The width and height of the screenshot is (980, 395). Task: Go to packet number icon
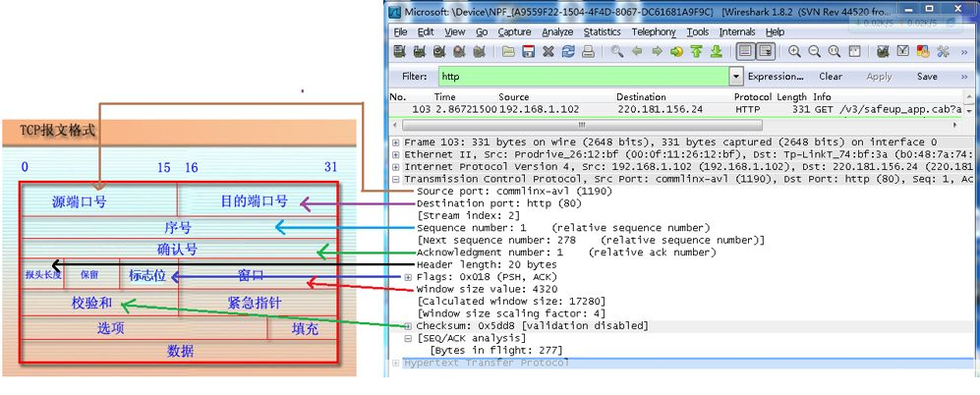click(676, 52)
